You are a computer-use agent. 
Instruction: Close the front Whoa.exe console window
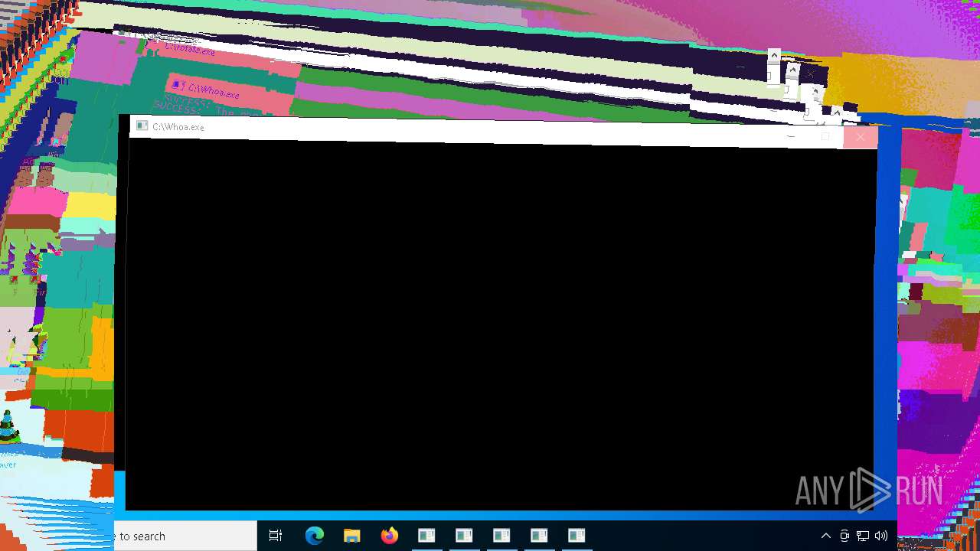860,138
